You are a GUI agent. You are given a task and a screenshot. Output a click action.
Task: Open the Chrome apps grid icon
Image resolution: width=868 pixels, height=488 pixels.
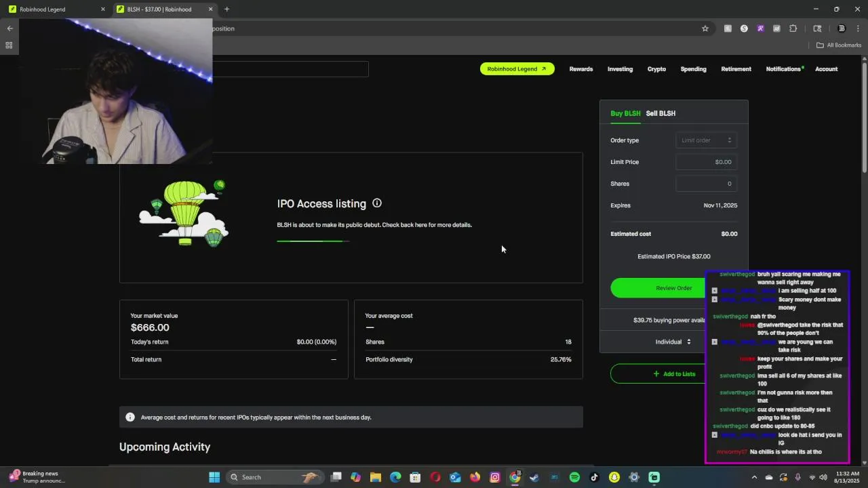click(x=9, y=45)
